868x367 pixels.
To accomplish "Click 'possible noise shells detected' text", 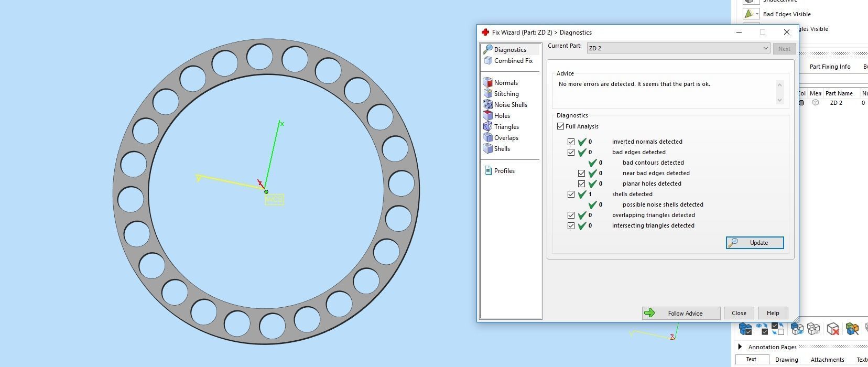I will point(663,204).
